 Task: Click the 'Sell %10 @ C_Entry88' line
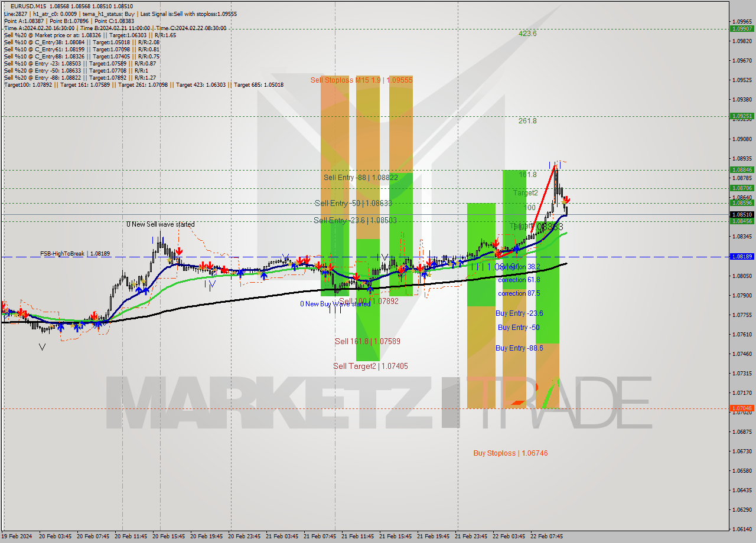pos(82,56)
